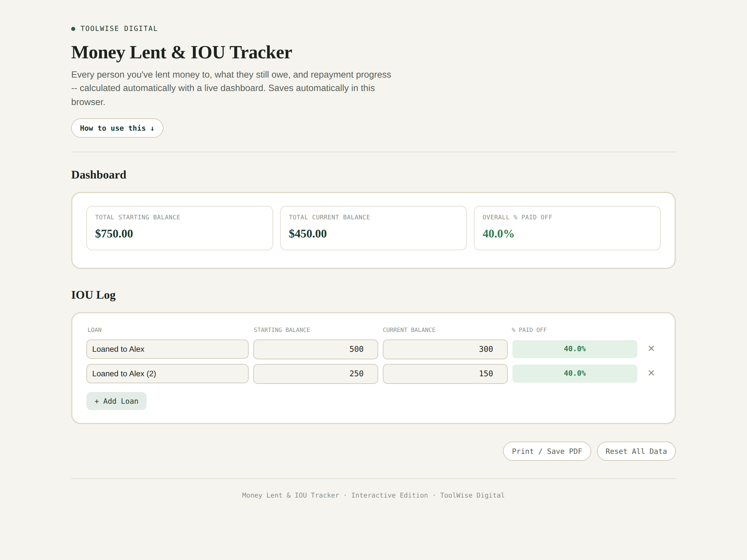Click the 40.0% badge in Loaned to Alex row
This screenshot has width=747, height=560.
pyautogui.click(x=575, y=349)
